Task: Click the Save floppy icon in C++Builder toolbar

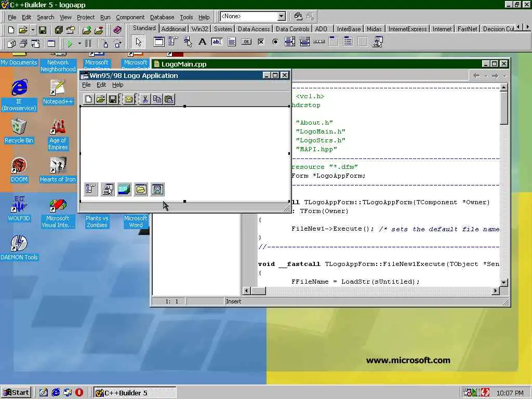Action: pyautogui.click(x=43, y=30)
